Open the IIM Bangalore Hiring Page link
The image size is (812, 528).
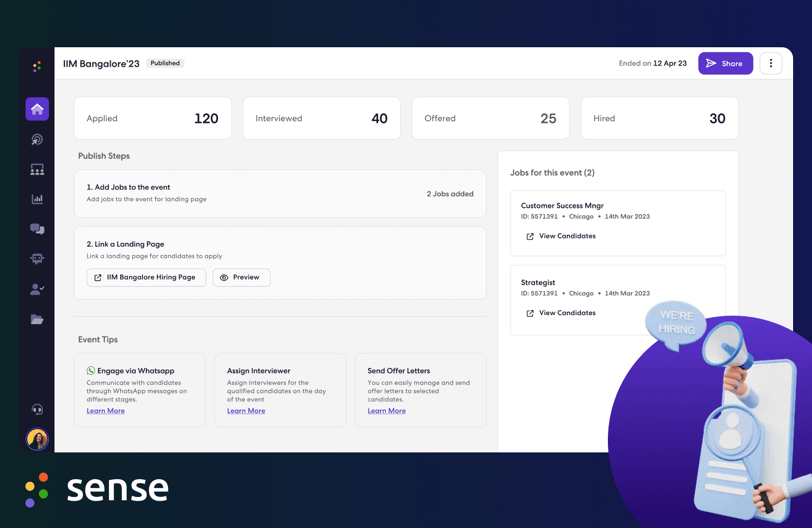[146, 277]
